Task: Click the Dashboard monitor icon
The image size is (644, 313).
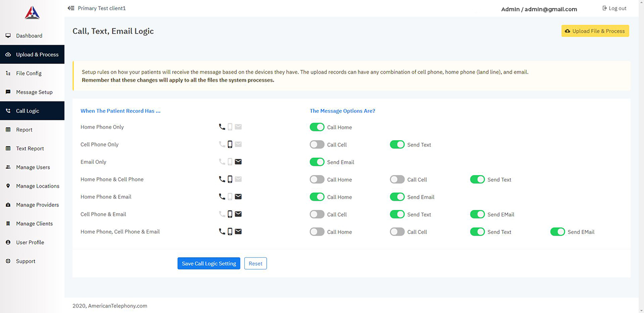Action: coord(8,36)
